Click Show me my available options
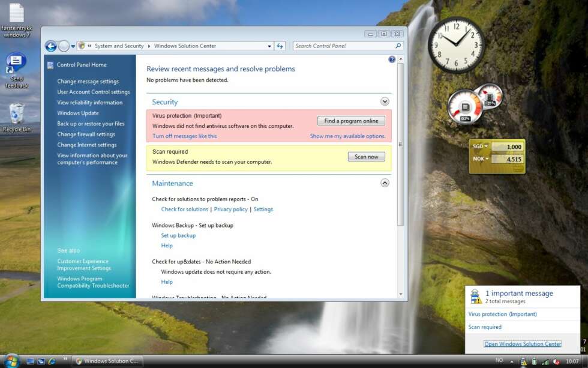 click(x=347, y=136)
